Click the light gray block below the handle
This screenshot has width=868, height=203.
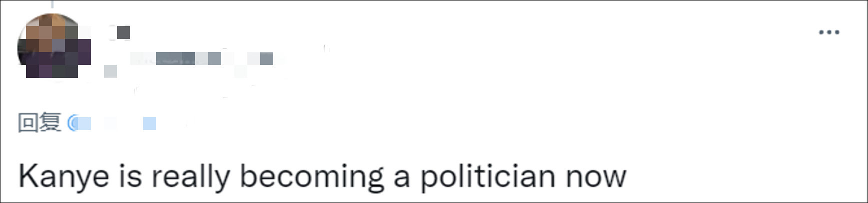pos(111,71)
